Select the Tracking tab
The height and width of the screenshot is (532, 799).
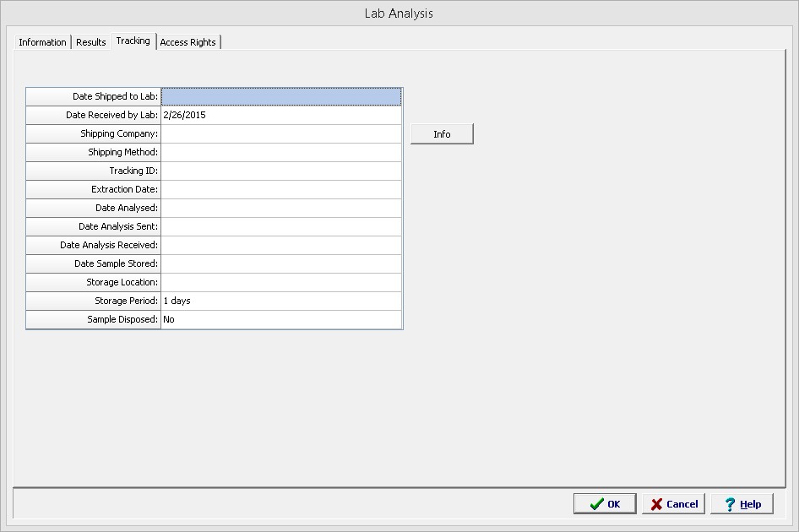133,41
